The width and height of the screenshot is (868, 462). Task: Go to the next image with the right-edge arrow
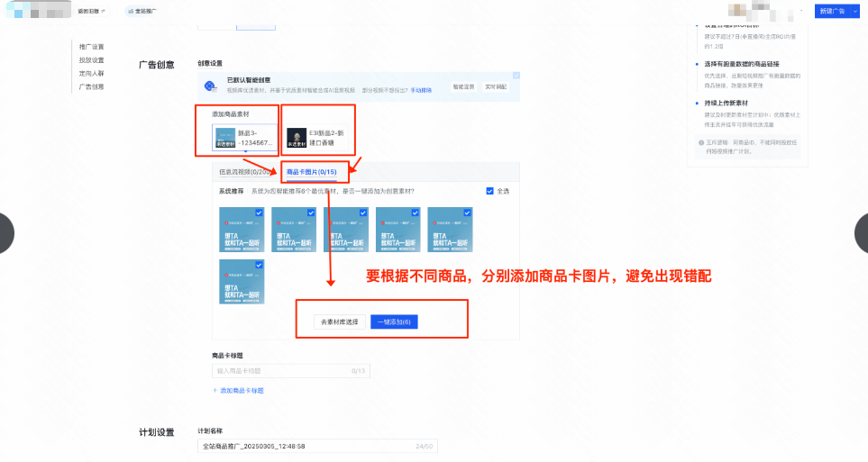(x=862, y=233)
